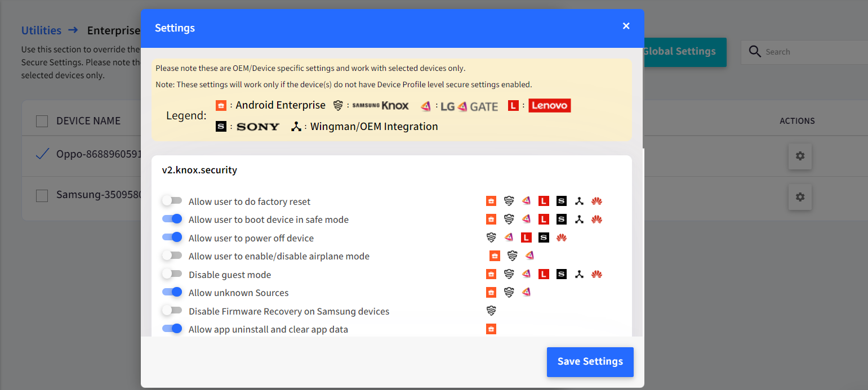Click the search magnifier icon
Viewport: 868px width, 390px height.
coord(755,52)
